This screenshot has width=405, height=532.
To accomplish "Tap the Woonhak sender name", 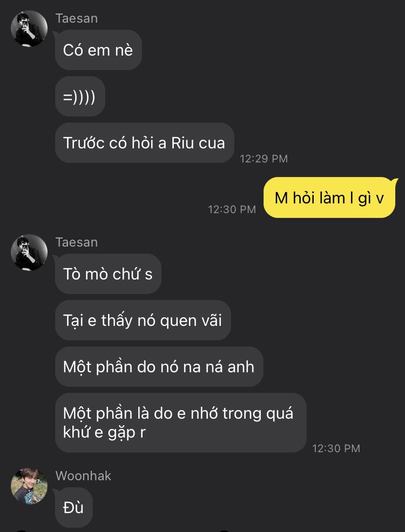I will [84, 476].
